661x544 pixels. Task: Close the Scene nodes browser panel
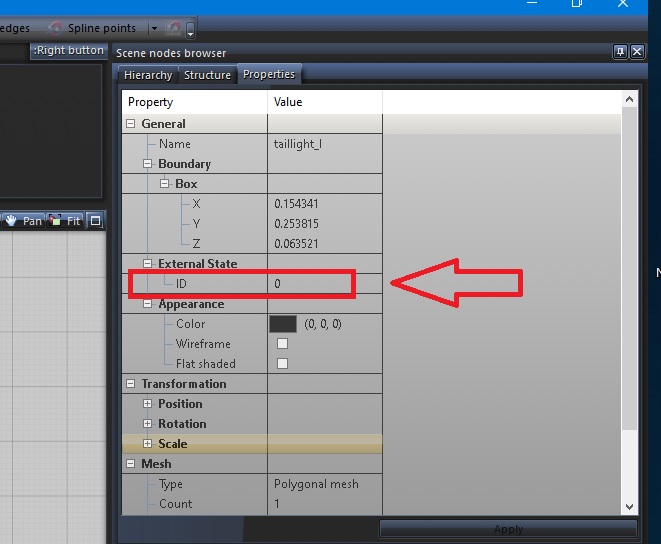point(637,52)
